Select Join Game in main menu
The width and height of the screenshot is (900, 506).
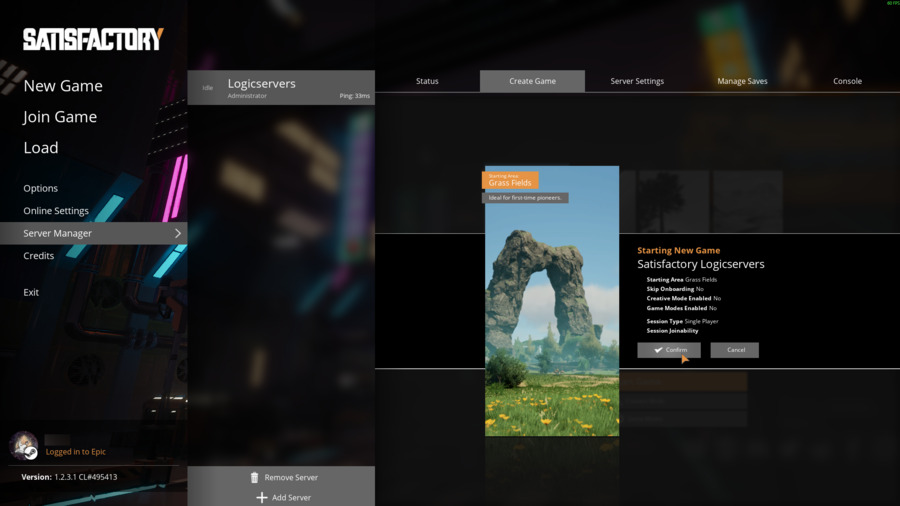coord(60,117)
